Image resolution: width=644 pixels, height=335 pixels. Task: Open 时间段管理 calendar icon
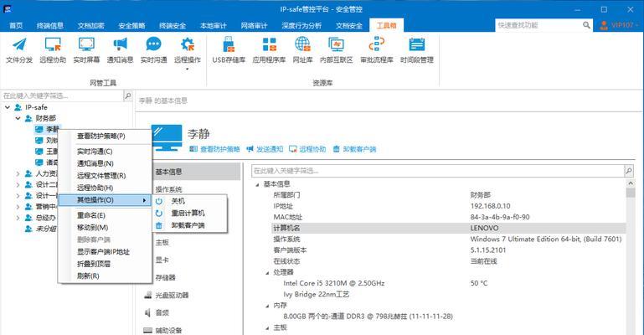[417, 44]
